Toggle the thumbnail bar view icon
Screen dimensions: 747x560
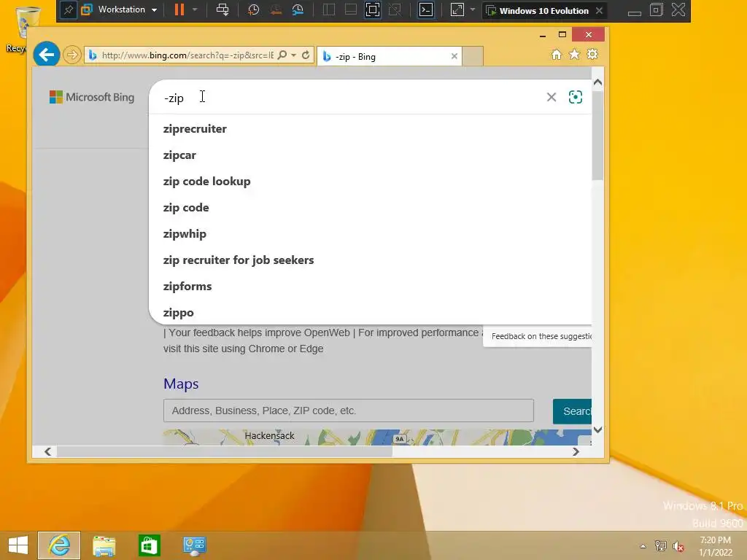351,10
